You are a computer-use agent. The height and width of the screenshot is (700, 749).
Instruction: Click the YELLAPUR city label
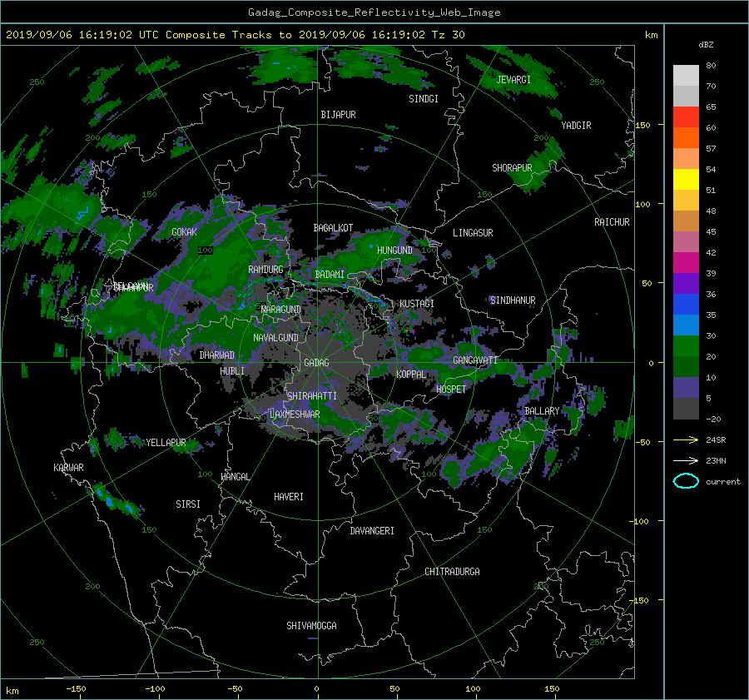166,443
